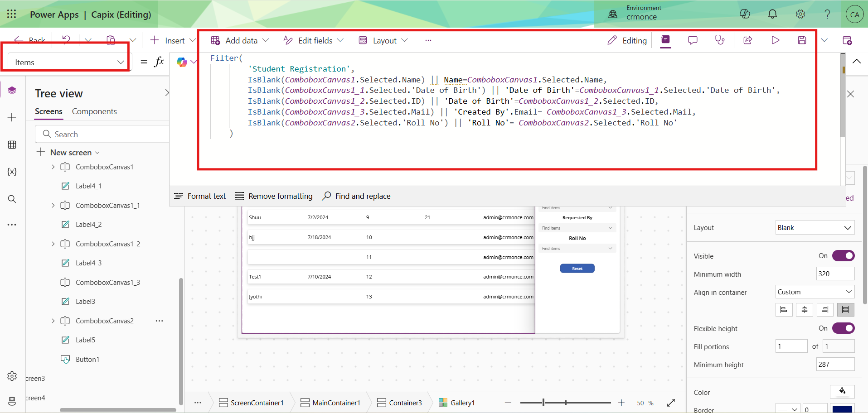Open the CA account avatar
This screenshot has width=868, height=413.
click(x=854, y=14)
